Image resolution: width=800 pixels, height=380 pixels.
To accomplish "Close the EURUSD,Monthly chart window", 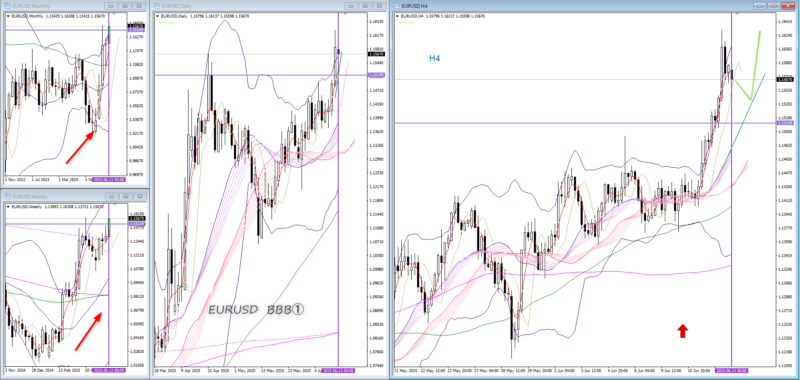I will pos(139,6).
